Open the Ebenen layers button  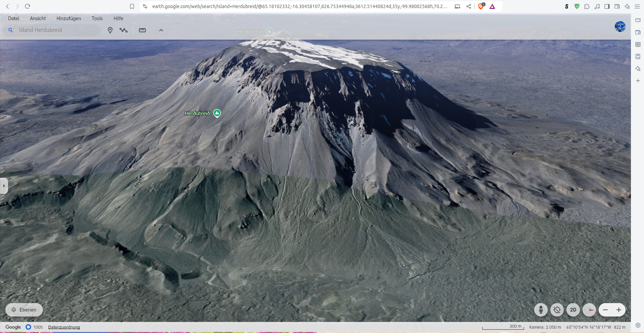point(24,310)
